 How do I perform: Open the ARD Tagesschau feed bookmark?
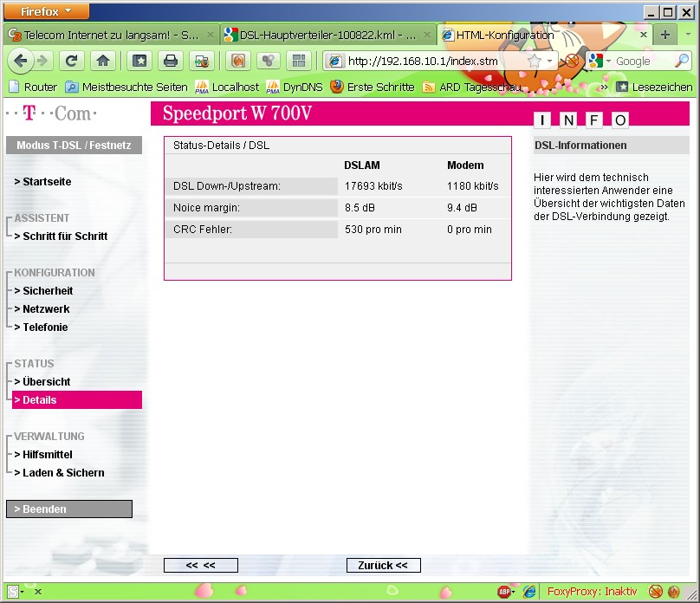coord(472,87)
